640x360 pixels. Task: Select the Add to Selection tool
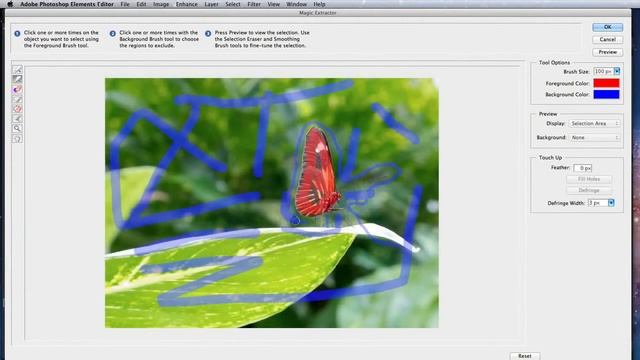pos(17,99)
